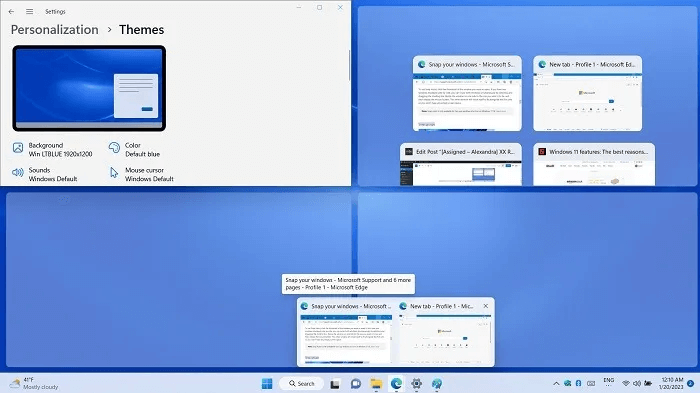
Task: Open the Settings hamburger navigation menu
Action: click(29, 12)
